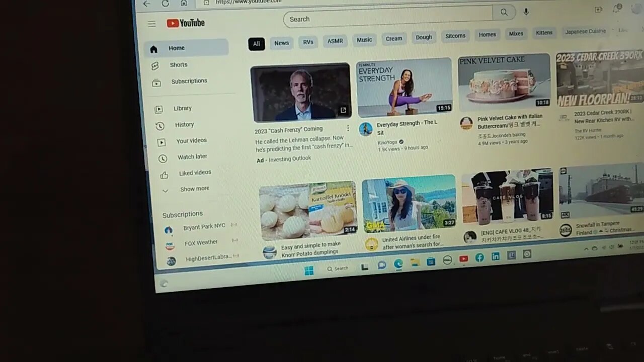The width and height of the screenshot is (644, 362).
Task: Expand Show more in the sidebar
Action: [x=195, y=189]
